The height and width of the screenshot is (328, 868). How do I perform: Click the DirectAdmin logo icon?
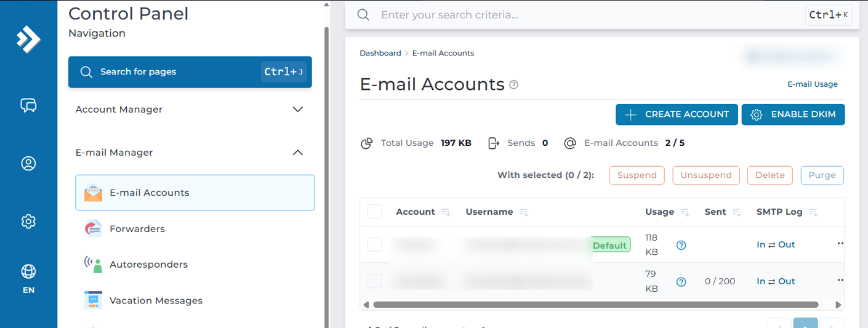click(28, 39)
